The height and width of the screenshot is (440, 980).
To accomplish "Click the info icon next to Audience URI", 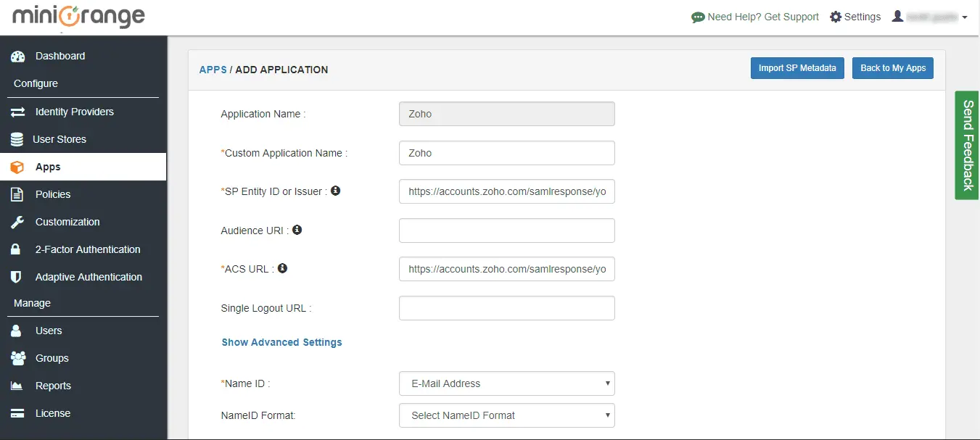I will (x=296, y=229).
